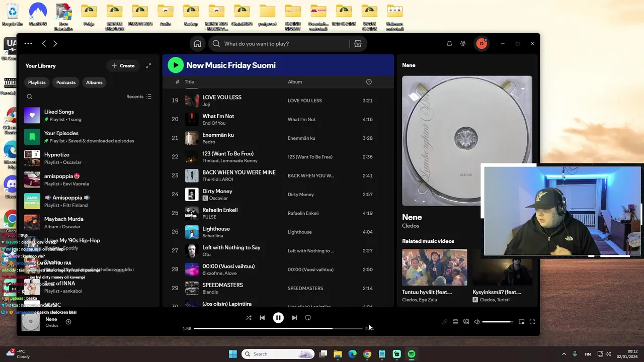Open Tuntuu hyvält music video thumbnail
The height and width of the screenshot is (362, 644).
pos(434,267)
